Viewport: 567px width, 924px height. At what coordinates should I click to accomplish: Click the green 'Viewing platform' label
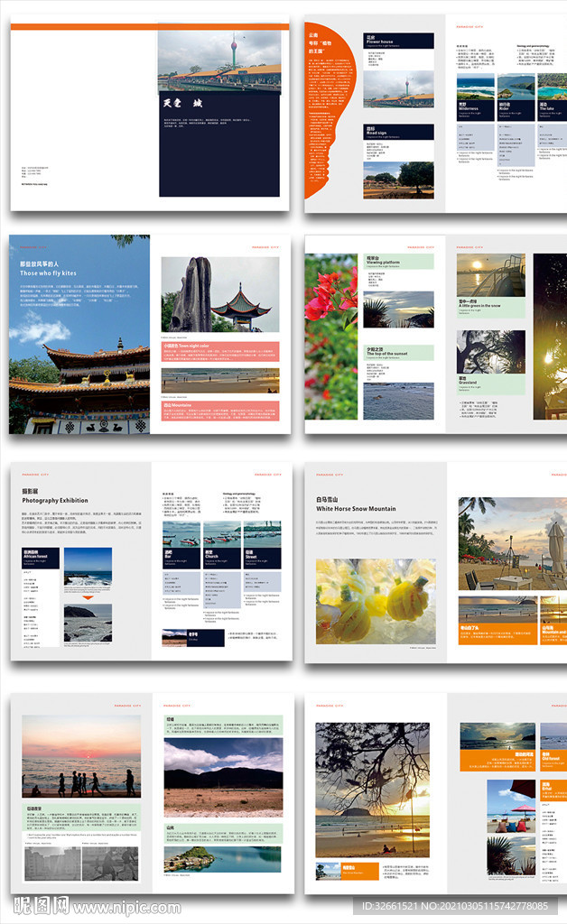[x=398, y=261]
